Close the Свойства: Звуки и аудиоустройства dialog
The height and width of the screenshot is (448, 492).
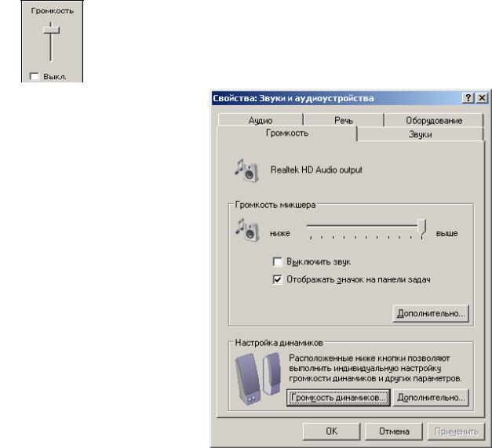[482, 98]
